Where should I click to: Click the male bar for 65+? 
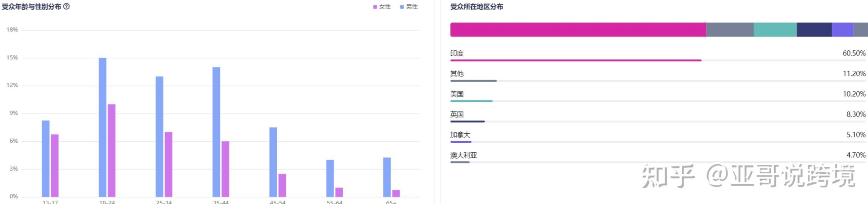[387, 177]
